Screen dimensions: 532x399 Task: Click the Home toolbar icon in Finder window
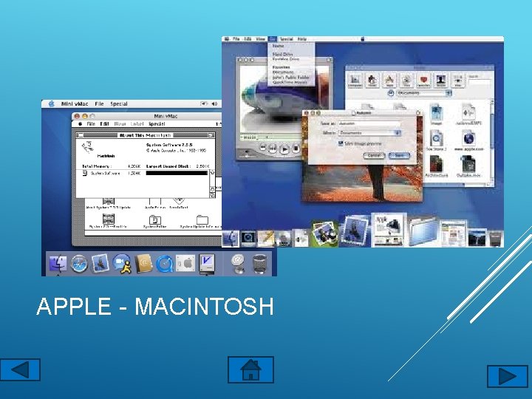(372, 80)
